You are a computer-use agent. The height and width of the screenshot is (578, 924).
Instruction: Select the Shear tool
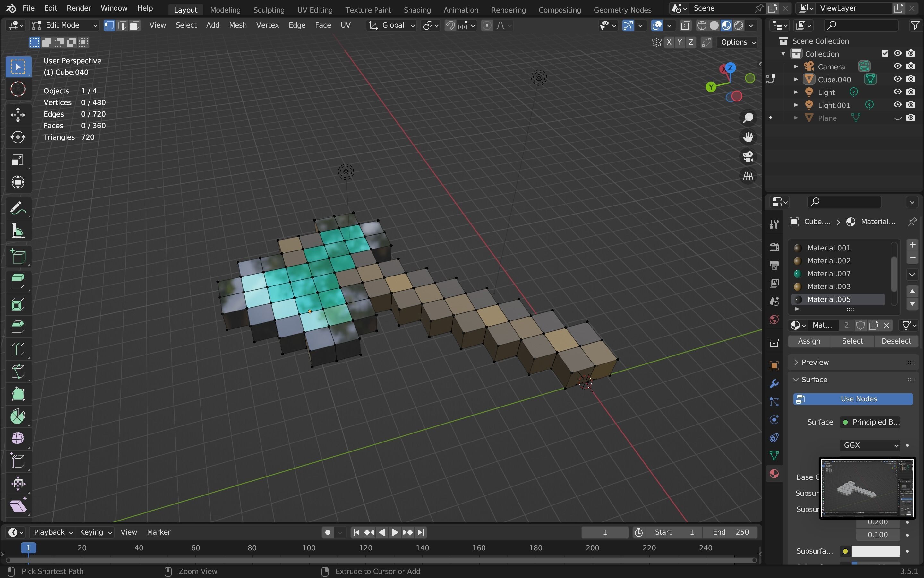coord(18,506)
